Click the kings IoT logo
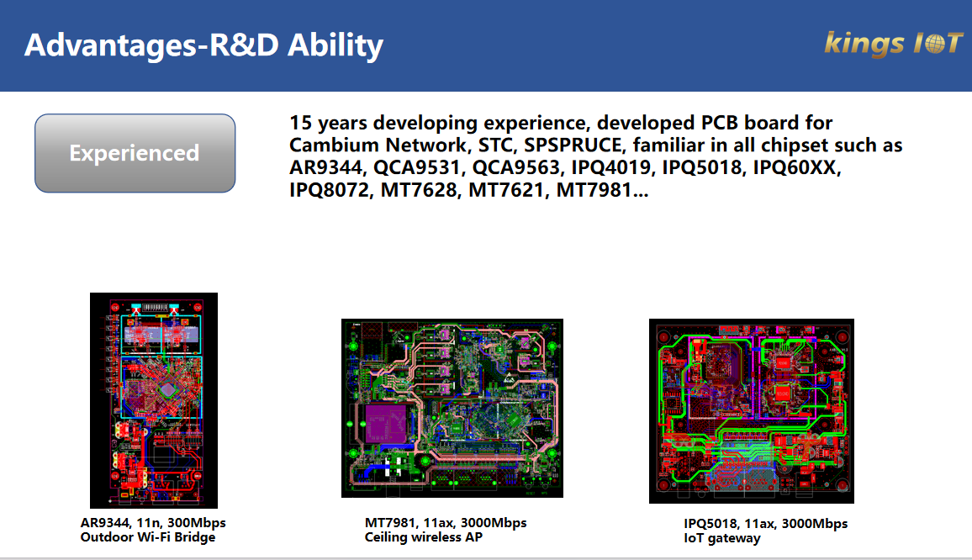The height and width of the screenshot is (560, 972). tap(893, 44)
